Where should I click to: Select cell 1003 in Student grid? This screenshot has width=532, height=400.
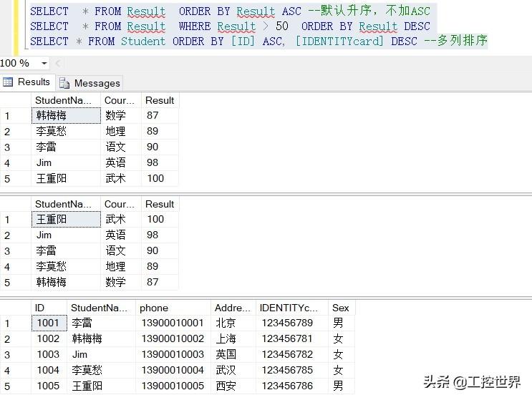coord(49,355)
